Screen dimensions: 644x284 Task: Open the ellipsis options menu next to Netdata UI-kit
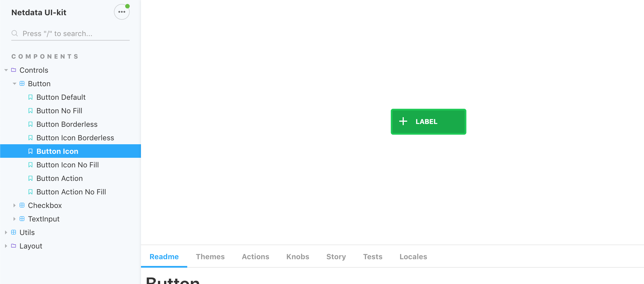click(x=122, y=12)
